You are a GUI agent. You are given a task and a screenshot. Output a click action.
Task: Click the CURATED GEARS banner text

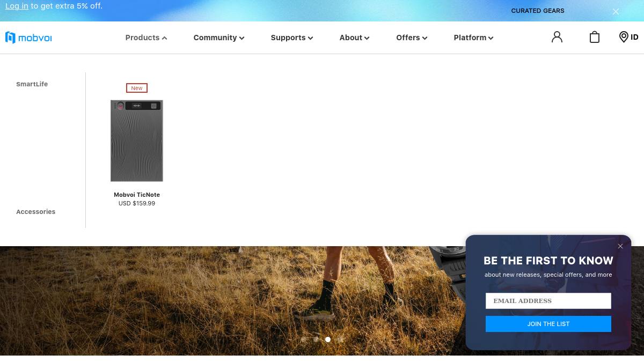click(538, 11)
